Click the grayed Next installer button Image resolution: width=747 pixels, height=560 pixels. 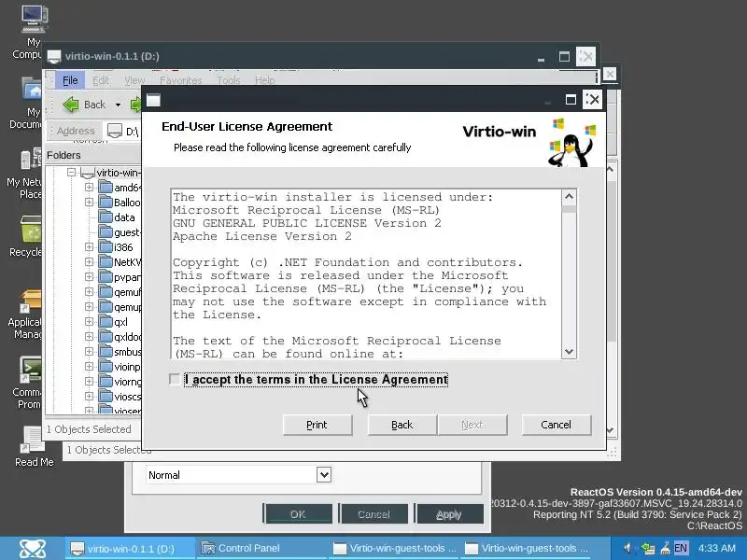472,425
